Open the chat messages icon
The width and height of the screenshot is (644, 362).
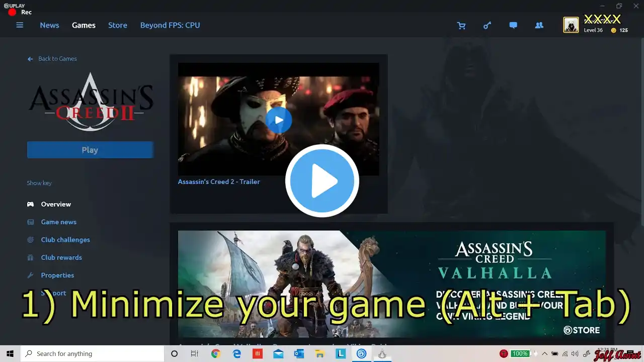tap(513, 26)
